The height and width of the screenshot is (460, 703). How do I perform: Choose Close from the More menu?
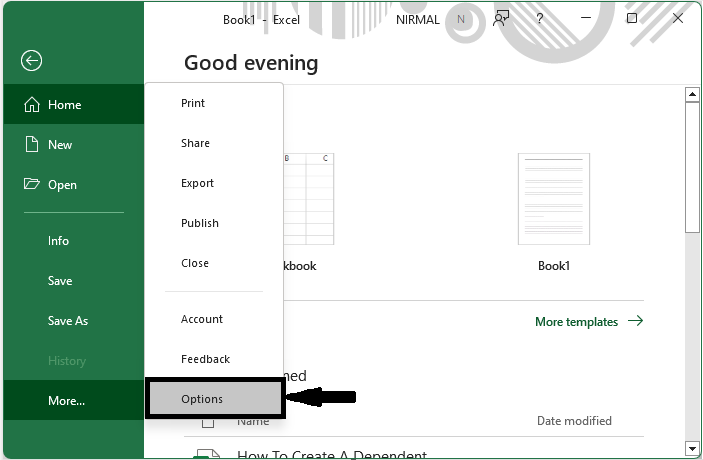point(214,263)
